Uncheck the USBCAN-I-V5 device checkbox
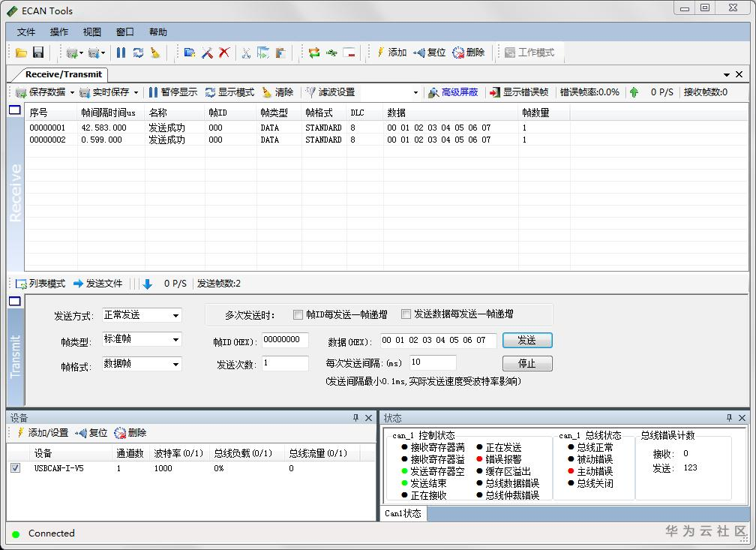The width and height of the screenshot is (756, 550). click(x=16, y=468)
